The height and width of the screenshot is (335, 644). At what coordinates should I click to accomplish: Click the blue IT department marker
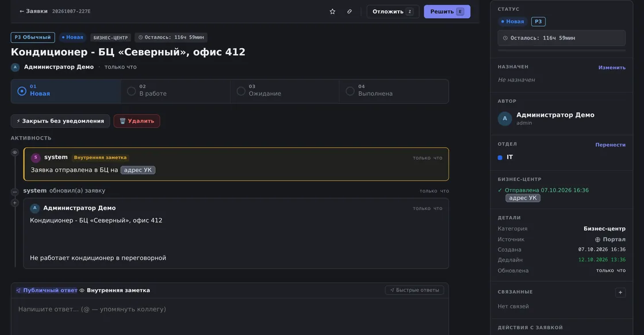click(x=500, y=157)
